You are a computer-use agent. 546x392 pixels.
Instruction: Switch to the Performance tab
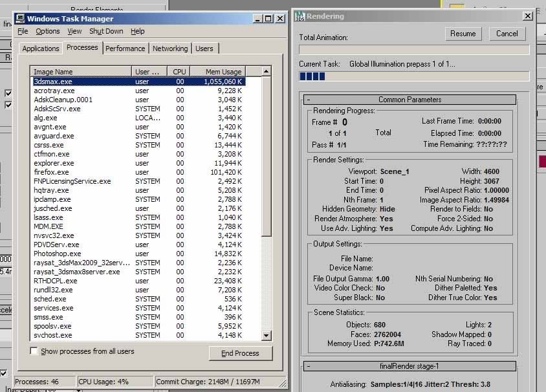click(125, 49)
